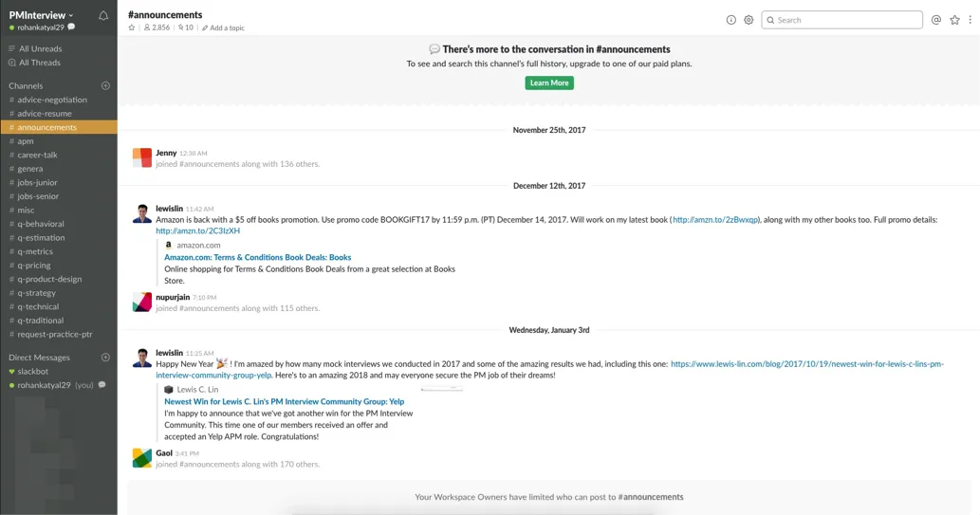Viewport: 980px width, 515px height.
Task: Star the #announcements channel
Action: pyautogui.click(x=132, y=28)
